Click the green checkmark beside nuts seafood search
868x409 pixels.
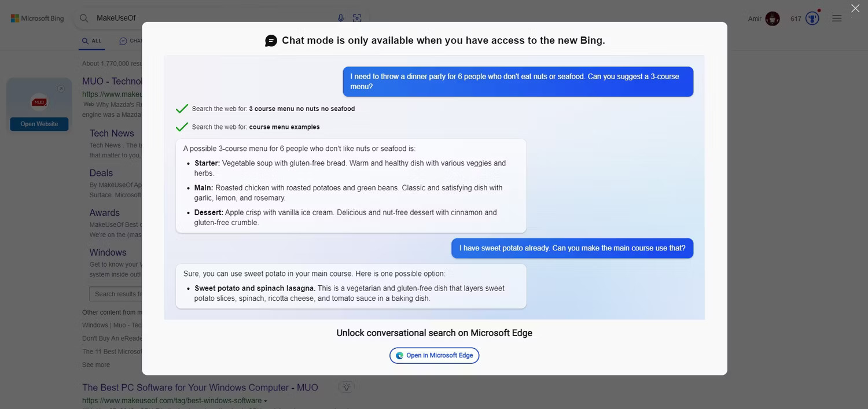(182, 109)
